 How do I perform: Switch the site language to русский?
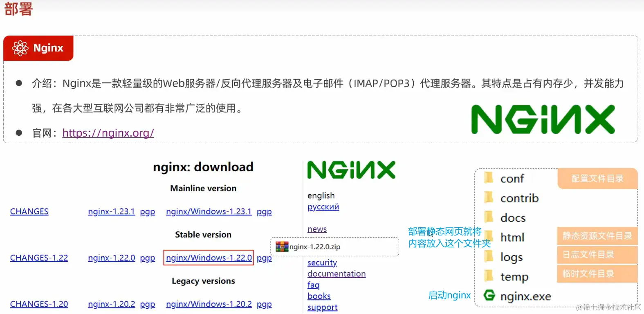pyautogui.click(x=323, y=207)
